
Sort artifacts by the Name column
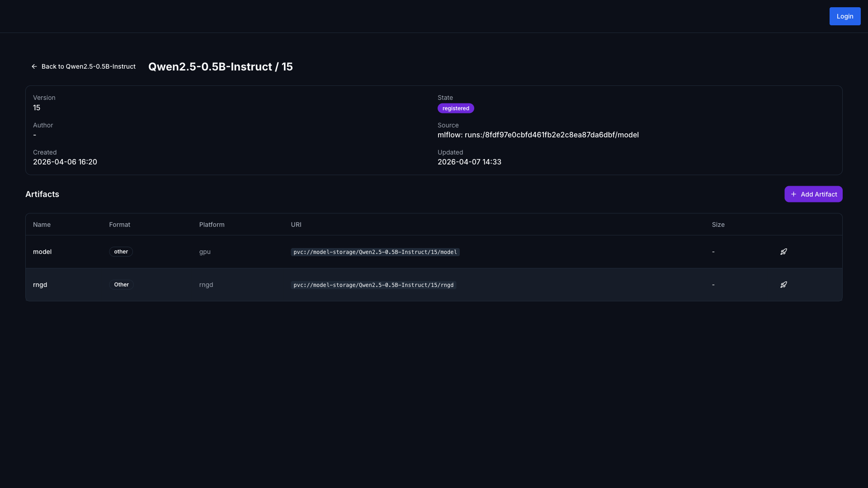[41, 225]
